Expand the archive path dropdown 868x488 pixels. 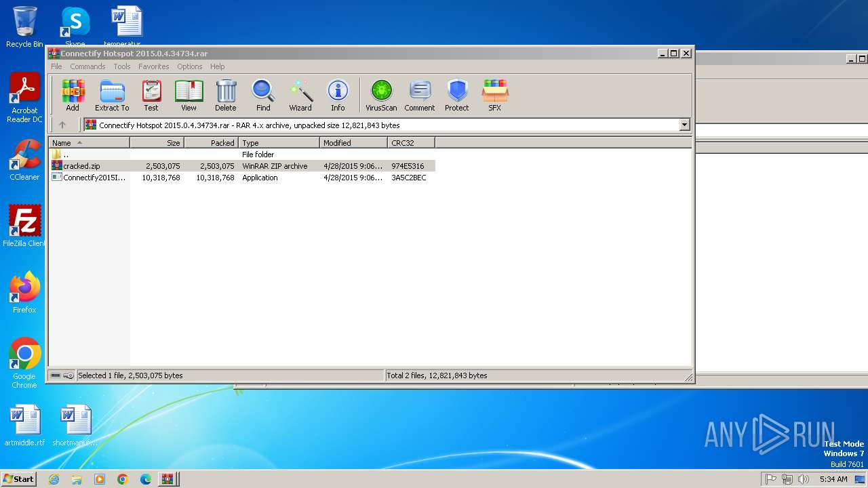coord(684,125)
